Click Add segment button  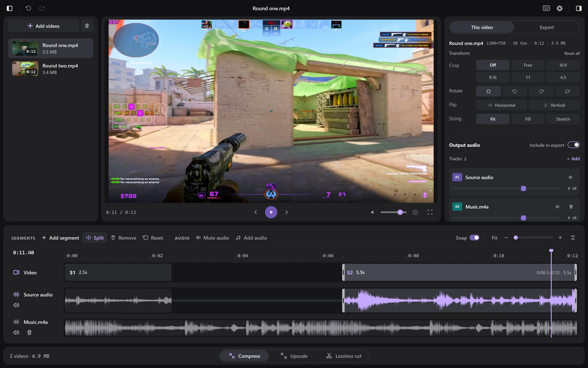(60, 238)
